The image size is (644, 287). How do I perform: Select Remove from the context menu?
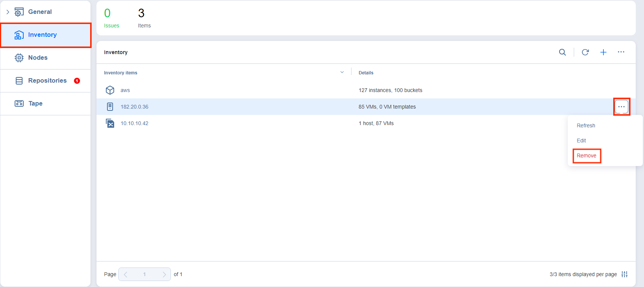(586, 156)
